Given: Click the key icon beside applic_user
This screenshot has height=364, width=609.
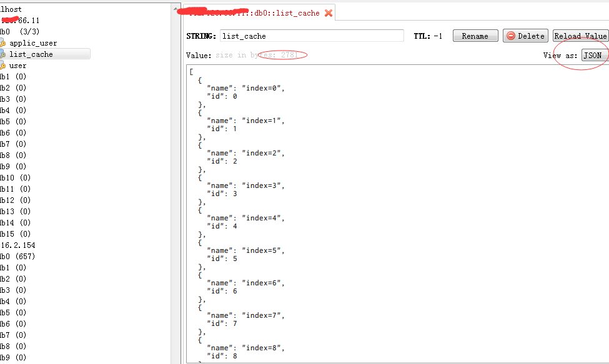Looking at the screenshot, I should (x=2, y=42).
